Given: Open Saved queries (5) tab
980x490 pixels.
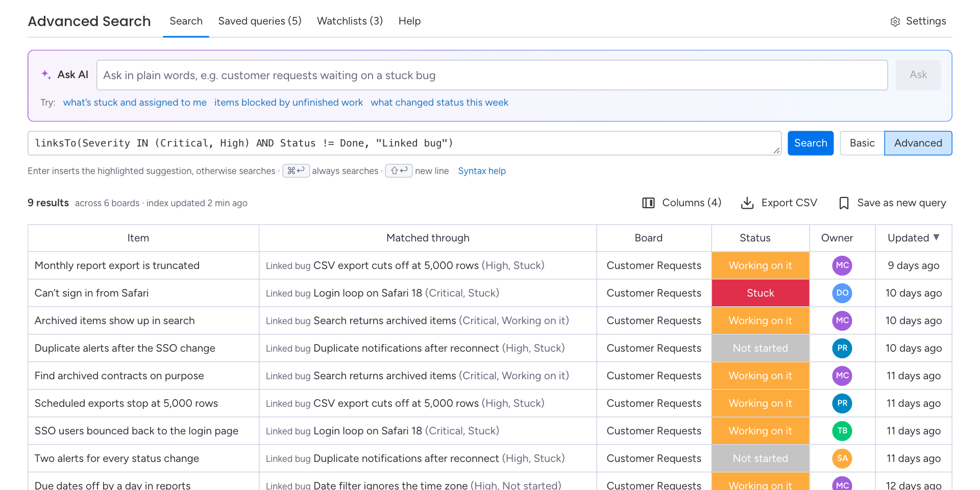Looking at the screenshot, I should click(x=260, y=21).
